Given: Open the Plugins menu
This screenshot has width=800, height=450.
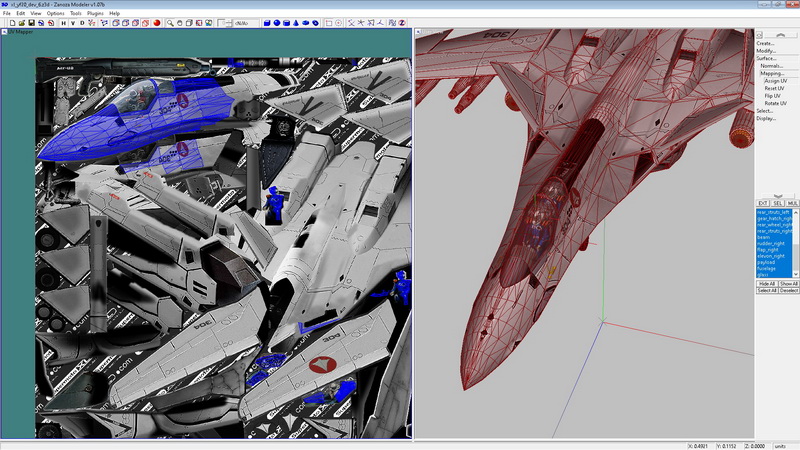Looking at the screenshot, I should (95, 13).
